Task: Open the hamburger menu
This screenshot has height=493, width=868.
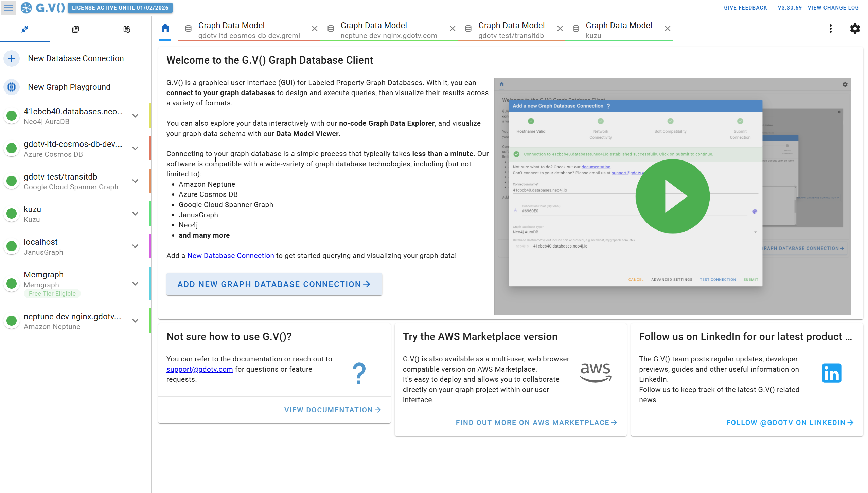Action: pyautogui.click(x=8, y=8)
